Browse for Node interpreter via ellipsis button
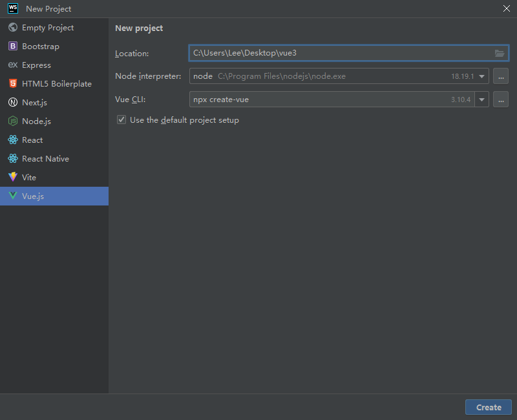This screenshot has width=517, height=420. (x=500, y=76)
